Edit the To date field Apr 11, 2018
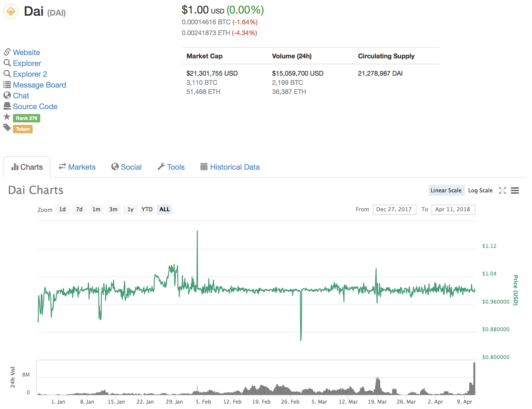The height and width of the screenshot is (409, 532). click(x=453, y=209)
